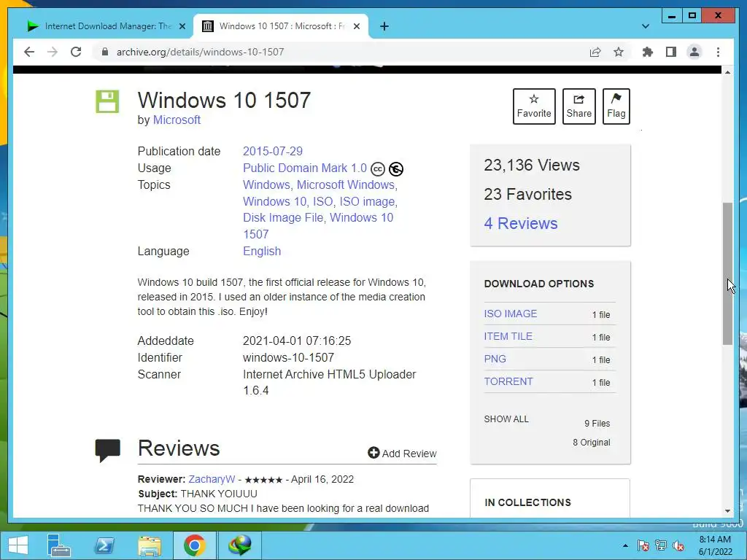Click the scrollbar down arrow

[727, 511]
